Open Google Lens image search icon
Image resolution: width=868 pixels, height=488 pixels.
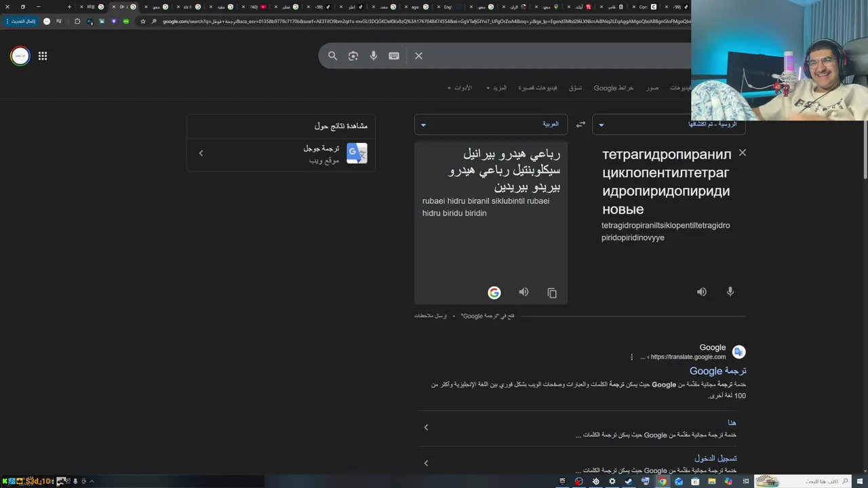click(x=353, y=56)
